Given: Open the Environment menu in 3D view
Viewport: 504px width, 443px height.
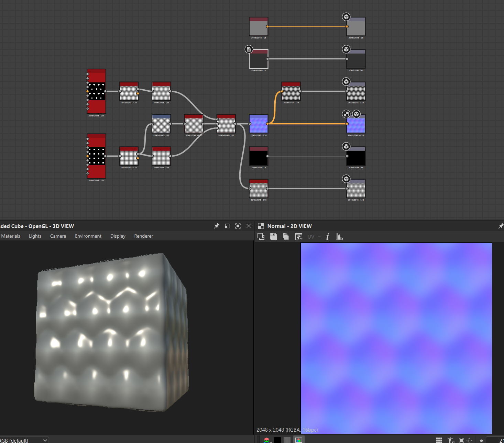Looking at the screenshot, I should 88,236.
